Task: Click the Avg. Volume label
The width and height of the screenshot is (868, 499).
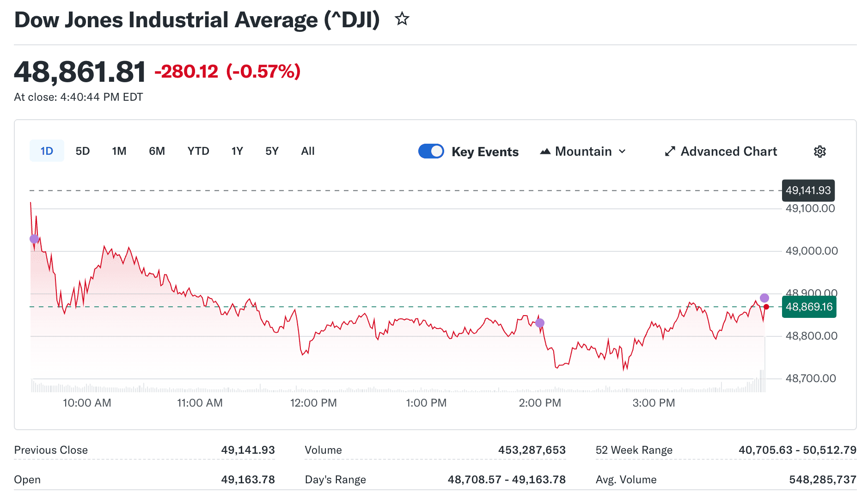Action: [x=626, y=480]
